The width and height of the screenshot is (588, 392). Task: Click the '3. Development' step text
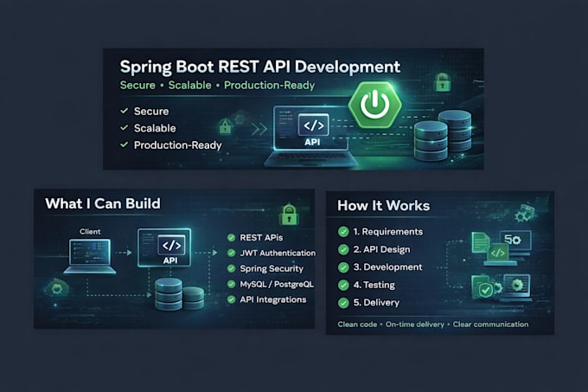387,267
